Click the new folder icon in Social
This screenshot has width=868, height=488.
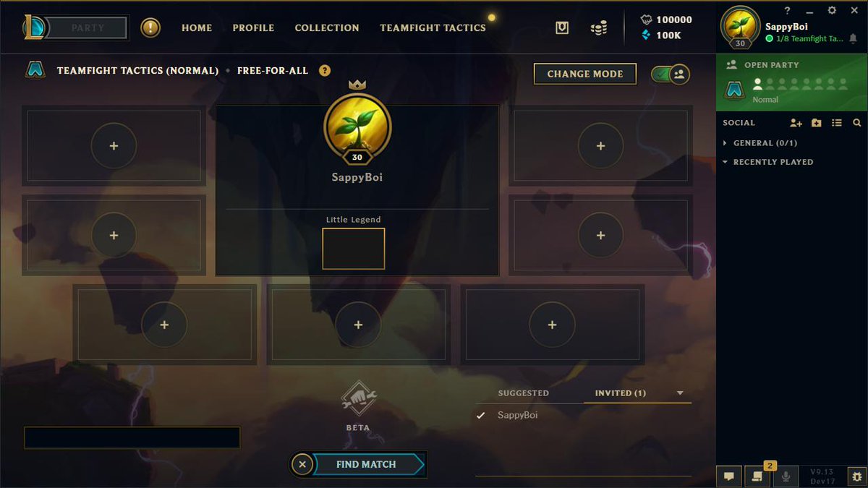(x=817, y=123)
